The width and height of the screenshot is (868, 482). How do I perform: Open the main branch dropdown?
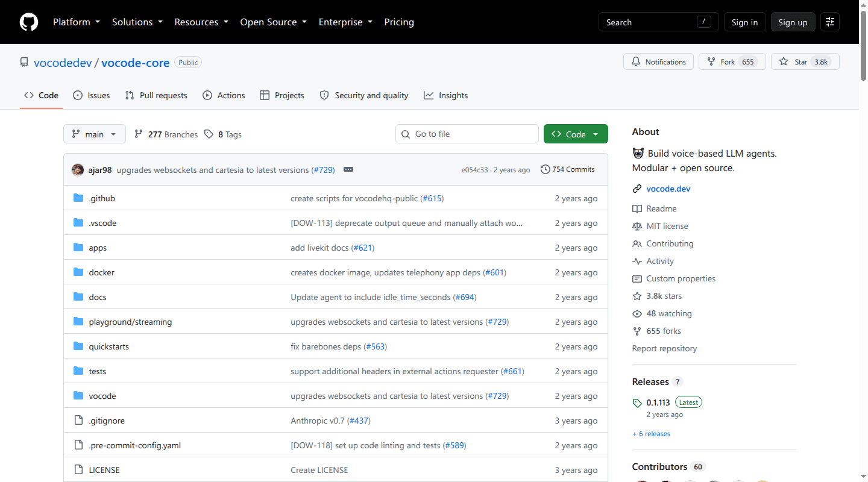pyautogui.click(x=95, y=134)
